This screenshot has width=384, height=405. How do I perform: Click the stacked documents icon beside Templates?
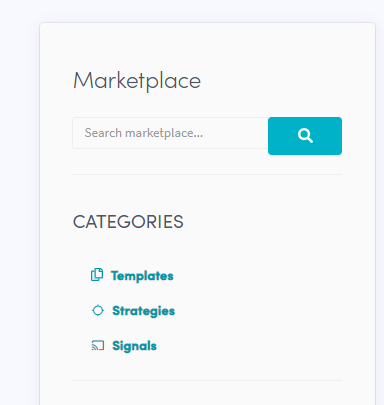[x=97, y=275]
